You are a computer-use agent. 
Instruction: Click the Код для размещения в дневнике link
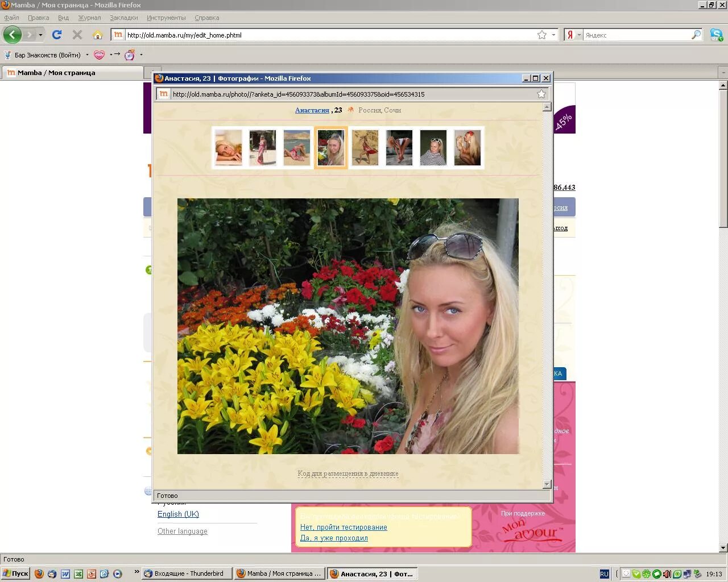click(348, 473)
